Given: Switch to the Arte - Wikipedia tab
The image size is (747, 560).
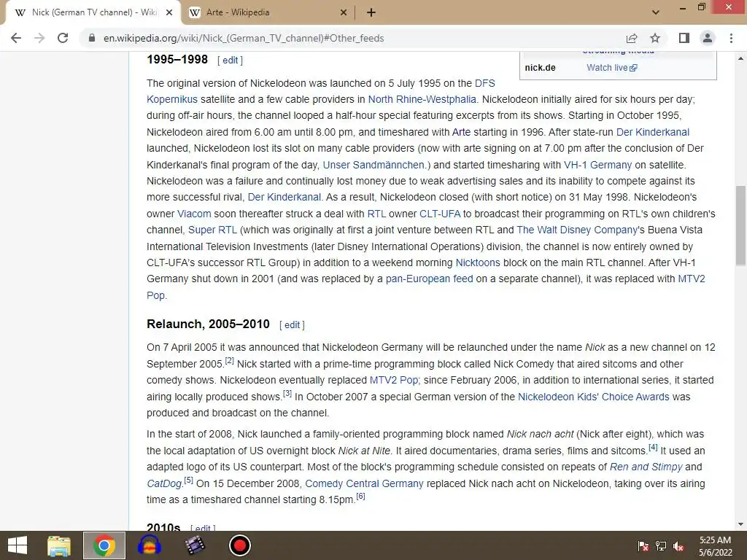Looking at the screenshot, I should click(268, 12).
